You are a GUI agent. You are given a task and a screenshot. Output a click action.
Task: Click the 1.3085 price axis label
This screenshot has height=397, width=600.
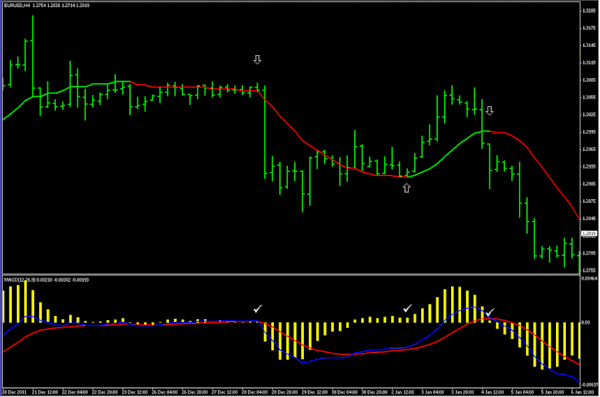588,80
